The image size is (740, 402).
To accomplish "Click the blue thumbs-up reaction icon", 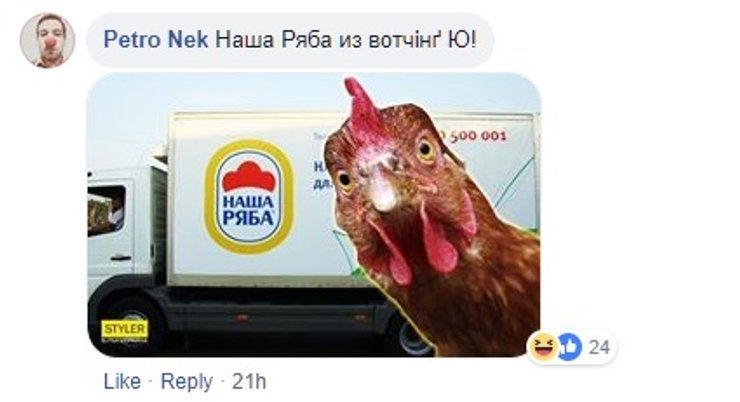I will point(567,346).
